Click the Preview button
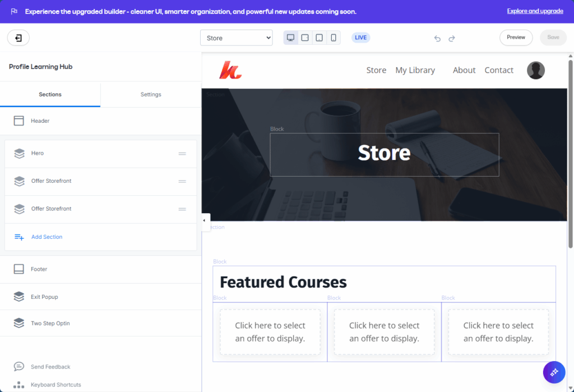 (516, 38)
